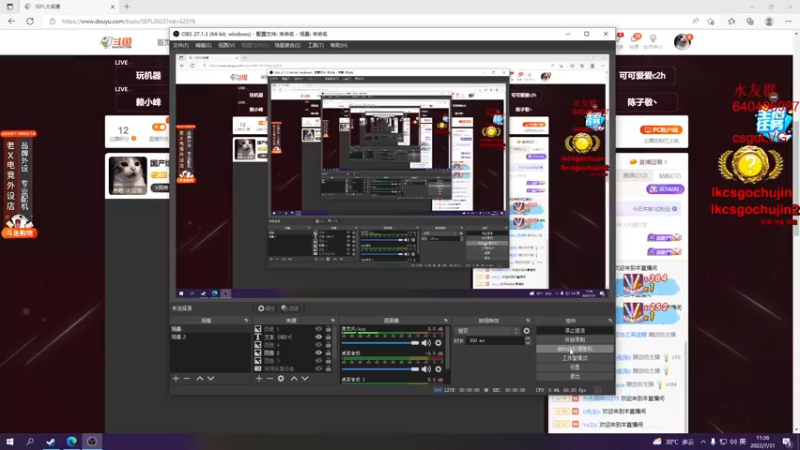Screen dimensions: 800x450
Task: Adjust the mic/Aux volume slider
Action: click(380, 343)
